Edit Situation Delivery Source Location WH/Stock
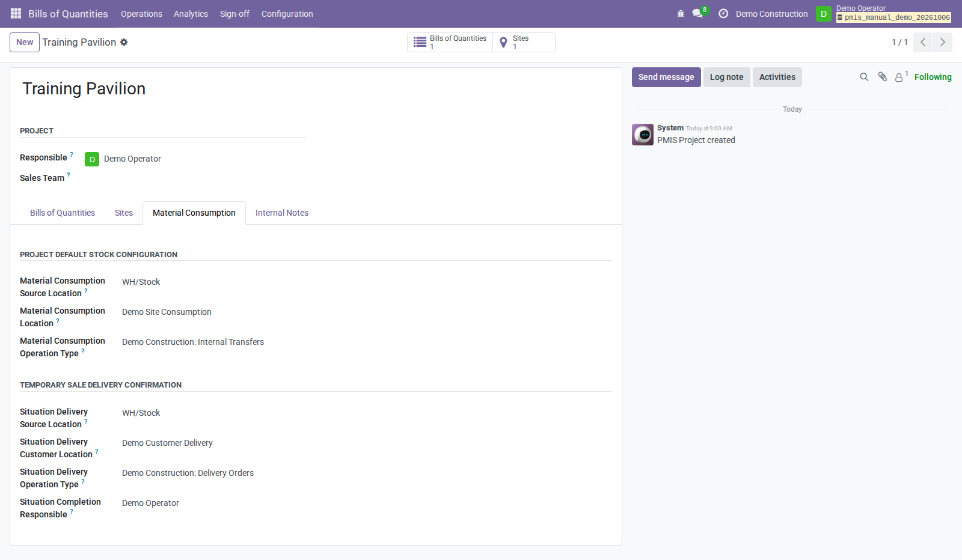The width and height of the screenshot is (962, 560). click(x=367, y=413)
